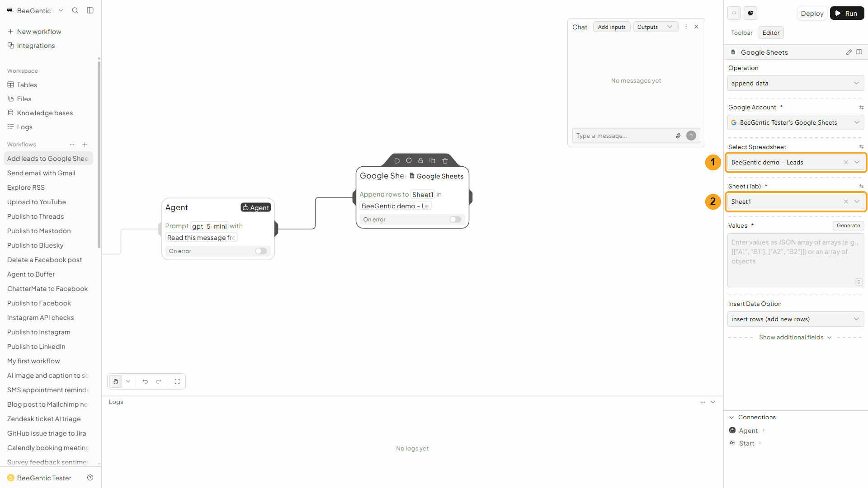Delete the Google Sheets node with trash icon

[445, 160]
